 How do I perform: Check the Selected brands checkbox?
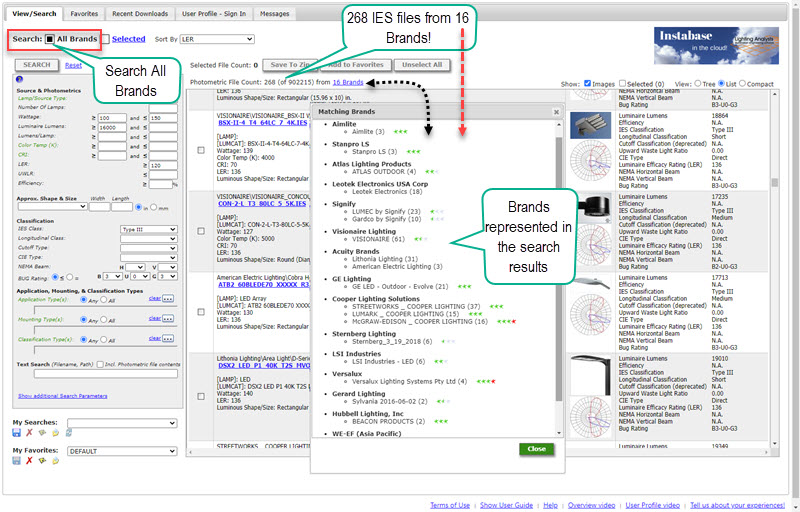pyautogui.click(x=106, y=39)
